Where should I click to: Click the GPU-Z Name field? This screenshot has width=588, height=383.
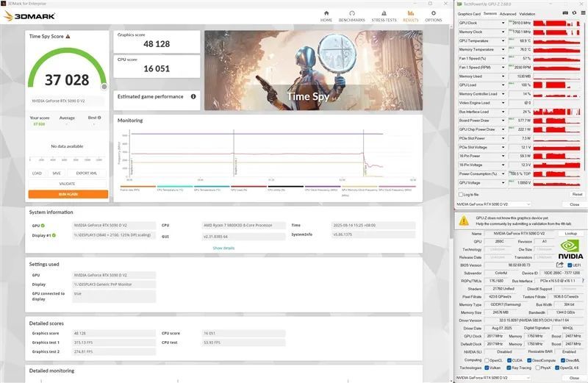point(519,233)
